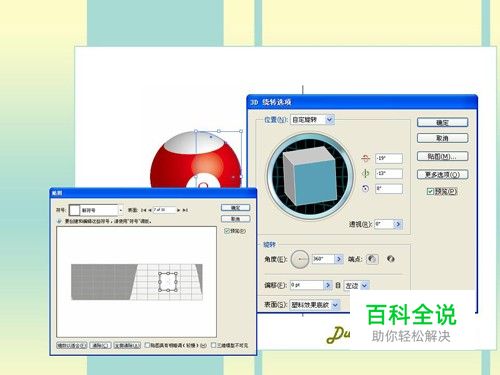This screenshot has height=375, width=500.
Task: Open the 偏移(F) offset value arrow
Action: pyautogui.click(x=328, y=285)
